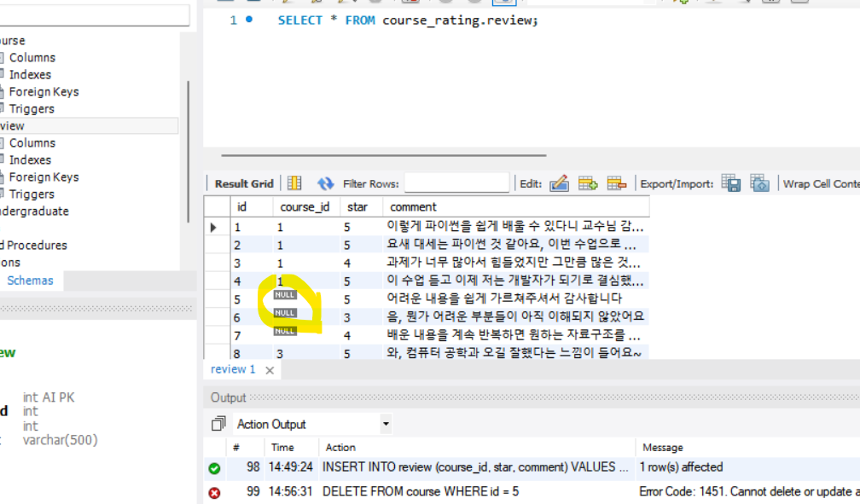Click the row selector arrow for row 1
Viewport: 860px width, 504px height.
(214, 227)
